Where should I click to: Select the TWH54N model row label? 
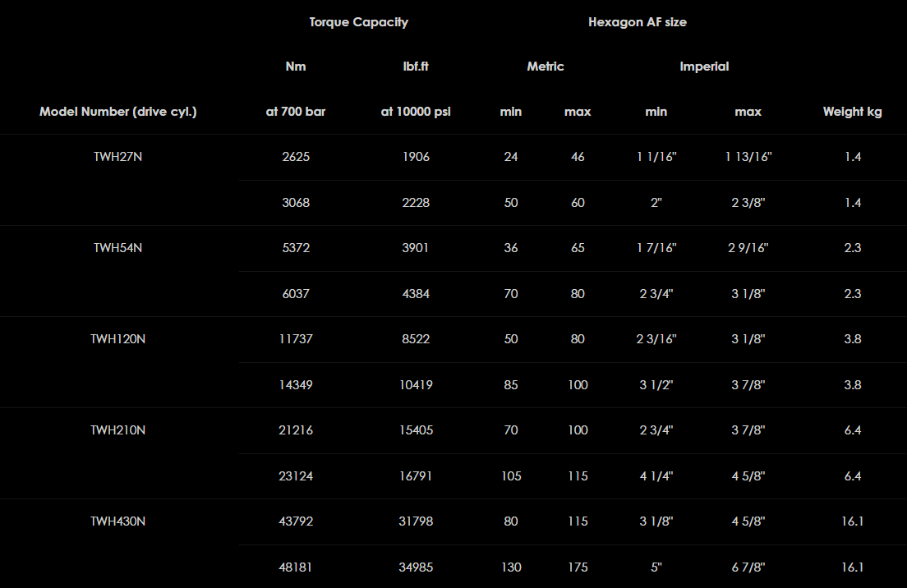point(117,248)
